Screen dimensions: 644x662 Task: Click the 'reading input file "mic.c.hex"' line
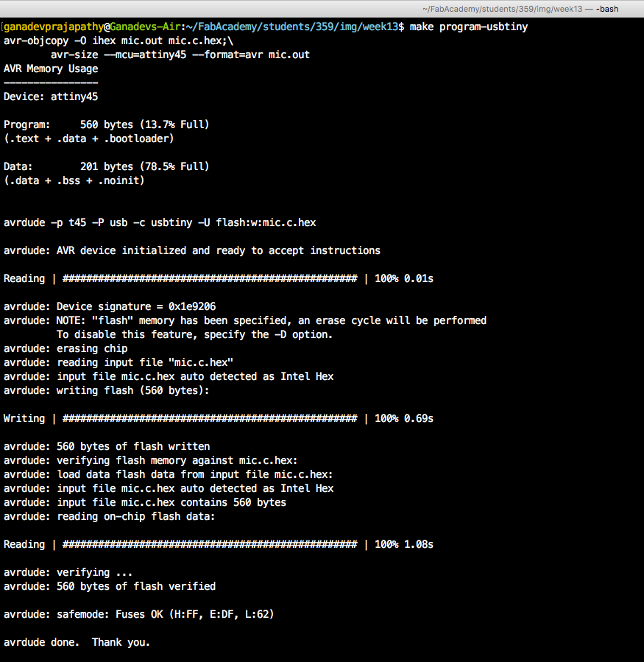(x=118, y=362)
